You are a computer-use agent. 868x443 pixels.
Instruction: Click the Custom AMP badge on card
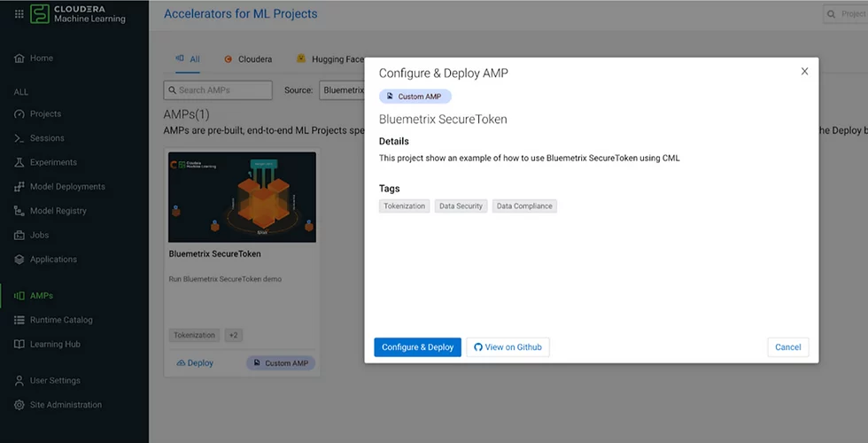[281, 363]
